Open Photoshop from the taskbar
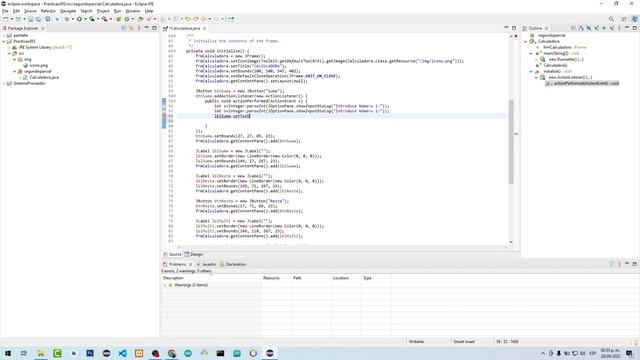The width and height of the screenshot is (640, 360). click(x=90, y=353)
